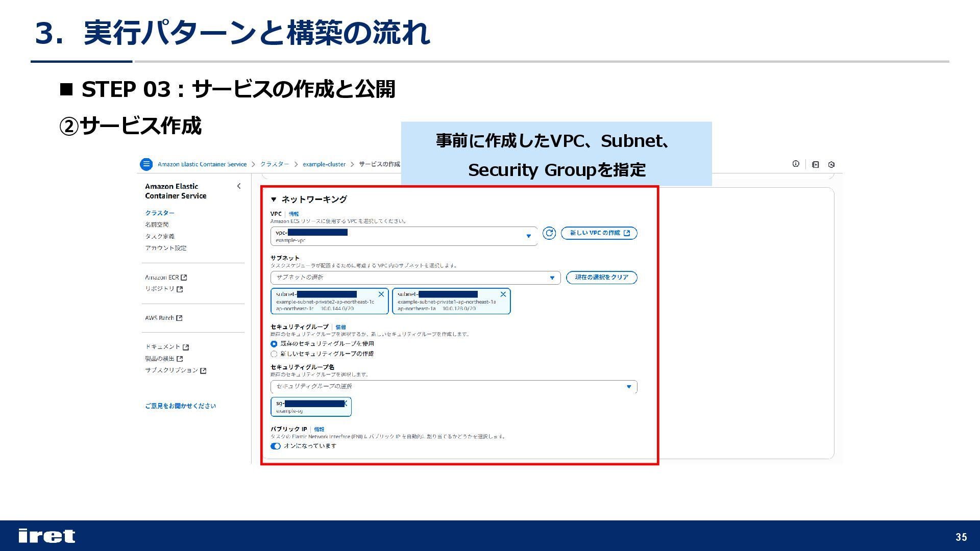Viewport: 980px width, 551px height.
Task: Select 既存のセキュリティグループを使用 radio
Action: pyautogui.click(x=274, y=344)
